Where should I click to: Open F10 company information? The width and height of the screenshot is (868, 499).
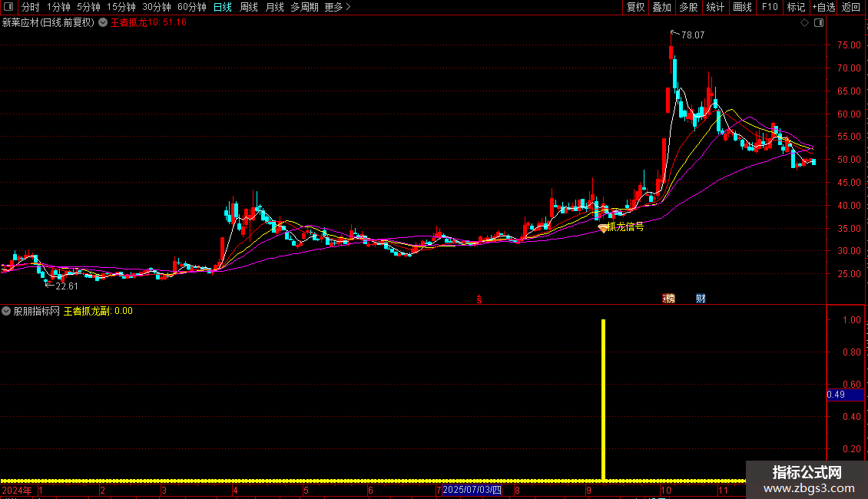[x=770, y=7]
